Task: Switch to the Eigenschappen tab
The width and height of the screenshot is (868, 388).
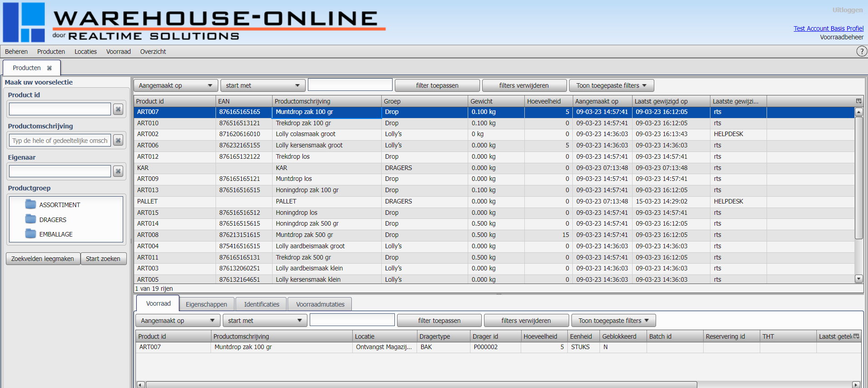Action: click(x=206, y=304)
